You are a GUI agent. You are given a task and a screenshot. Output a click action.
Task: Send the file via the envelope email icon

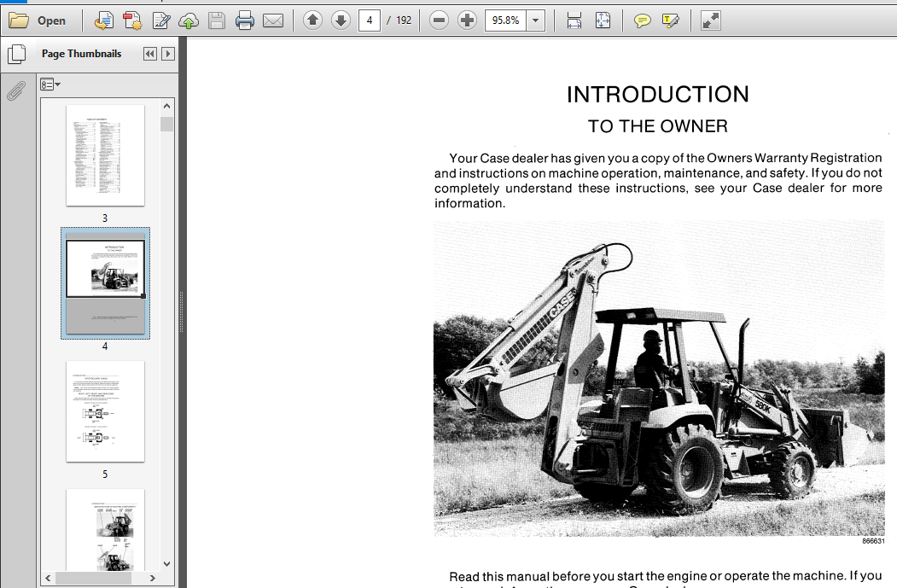(x=273, y=21)
